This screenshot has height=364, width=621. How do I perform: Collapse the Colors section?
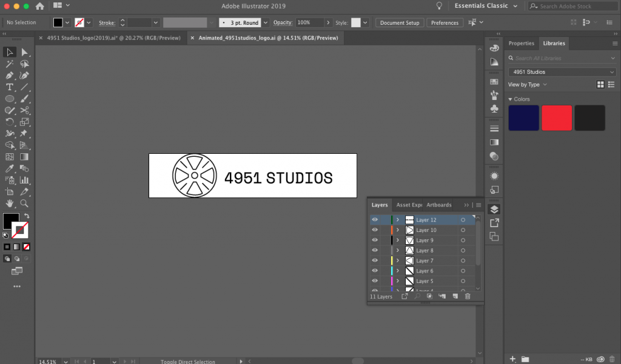click(510, 99)
